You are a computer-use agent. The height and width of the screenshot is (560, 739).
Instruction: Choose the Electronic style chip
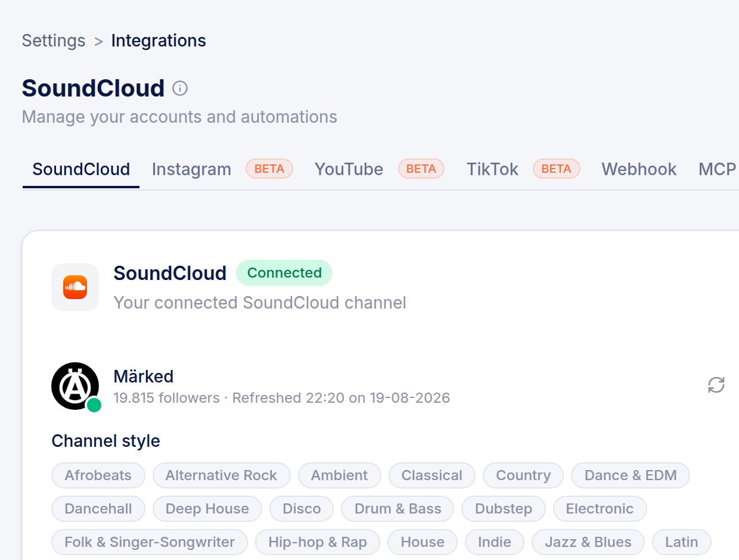pos(600,509)
